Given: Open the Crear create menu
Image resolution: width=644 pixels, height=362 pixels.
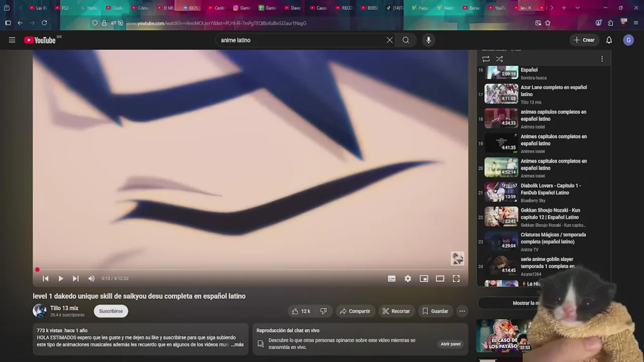Looking at the screenshot, I should pos(584,40).
